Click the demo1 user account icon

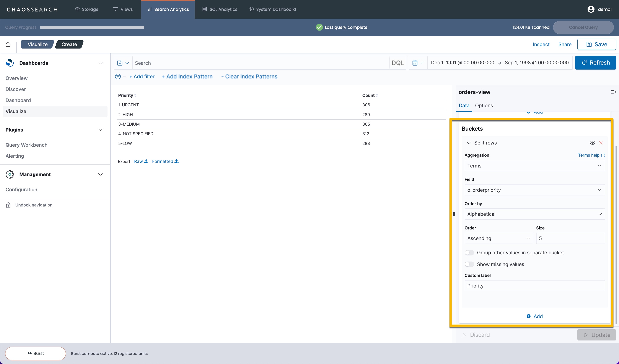591,9
